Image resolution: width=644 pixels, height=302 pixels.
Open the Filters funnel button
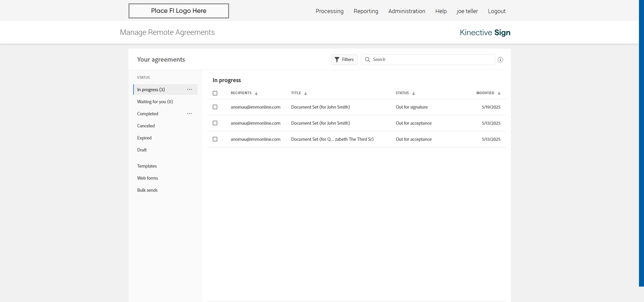coord(344,60)
